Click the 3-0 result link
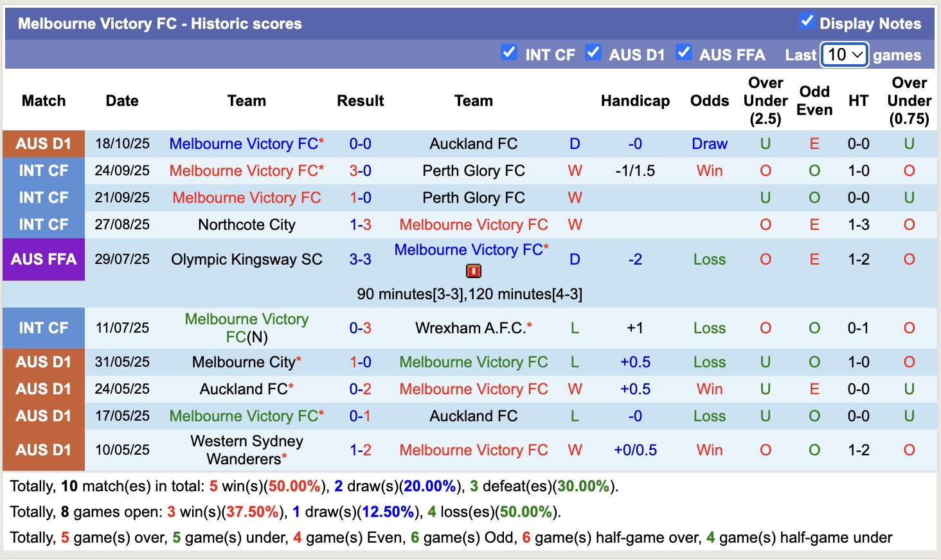941x560 pixels. pos(360,170)
